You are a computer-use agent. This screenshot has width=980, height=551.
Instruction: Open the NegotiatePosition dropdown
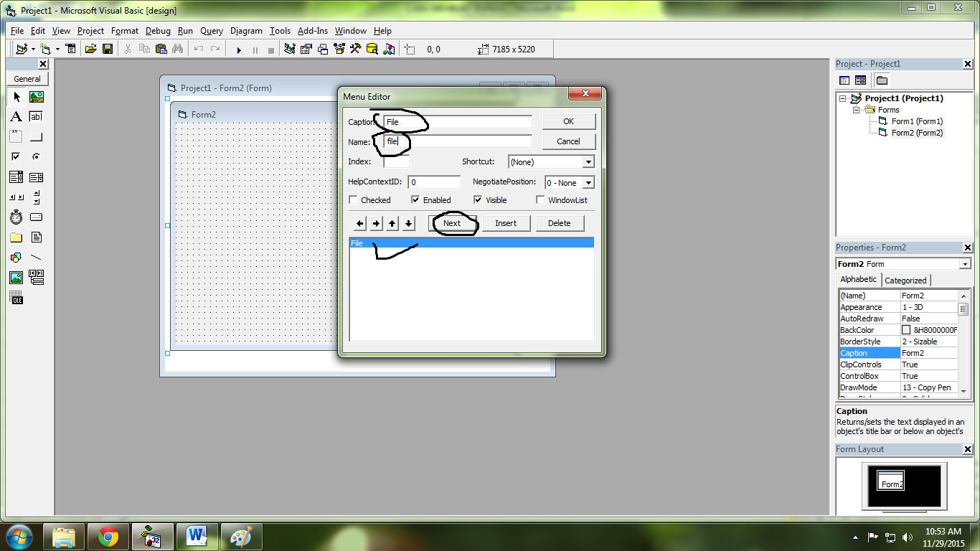[x=589, y=182]
